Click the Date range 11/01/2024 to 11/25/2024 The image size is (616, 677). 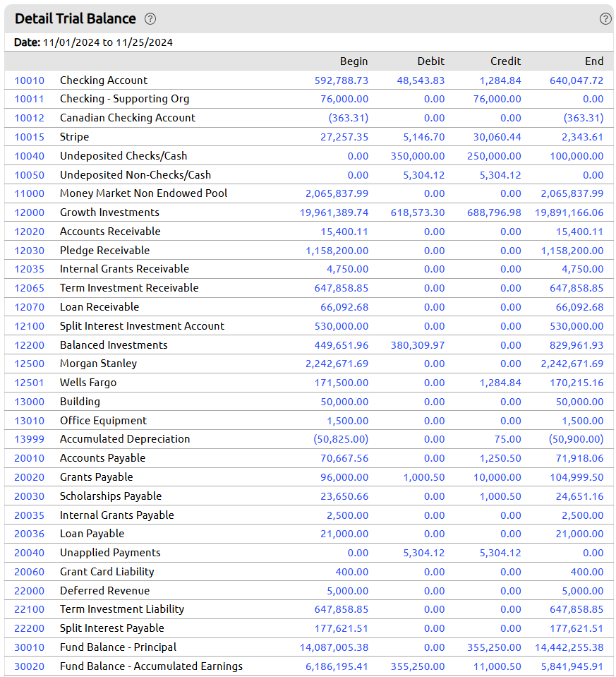pos(108,43)
